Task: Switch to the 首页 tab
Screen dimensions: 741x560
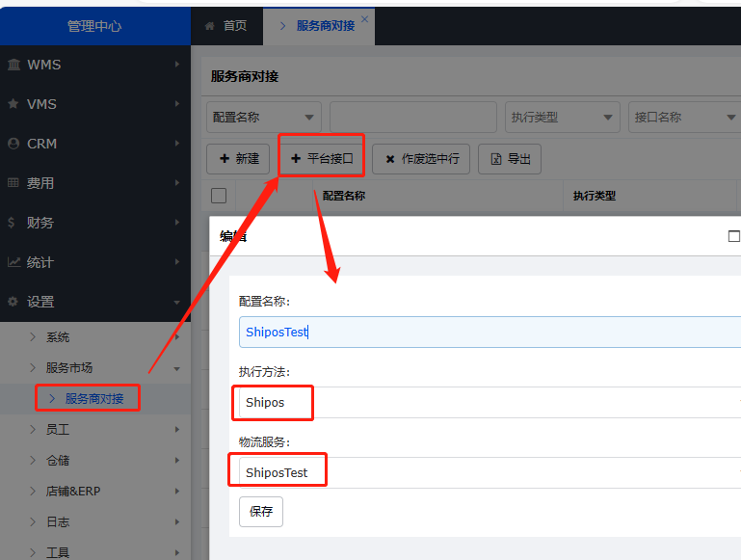Action: [x=226, y=26]
